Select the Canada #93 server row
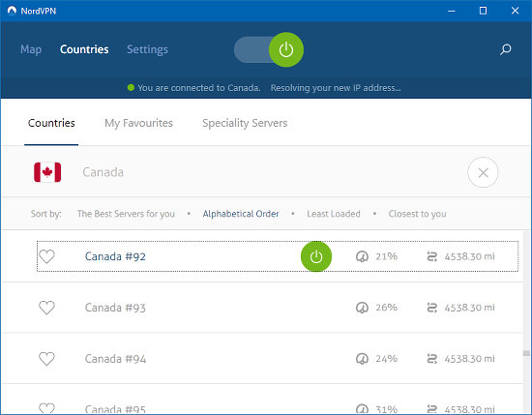This screenshot has height=415, width=532. tap(262, 308)
